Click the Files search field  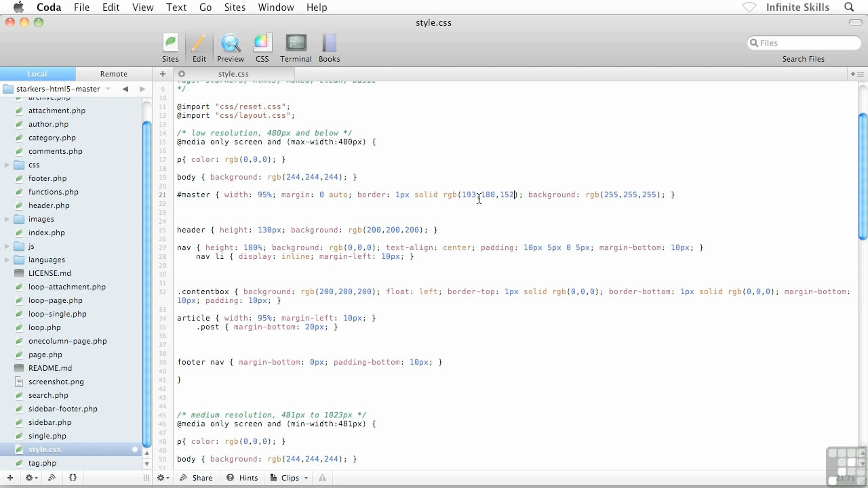pos(804,43)
